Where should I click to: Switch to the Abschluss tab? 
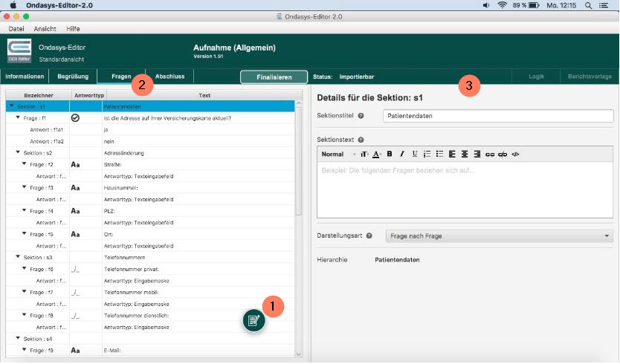tap(169, 77)
